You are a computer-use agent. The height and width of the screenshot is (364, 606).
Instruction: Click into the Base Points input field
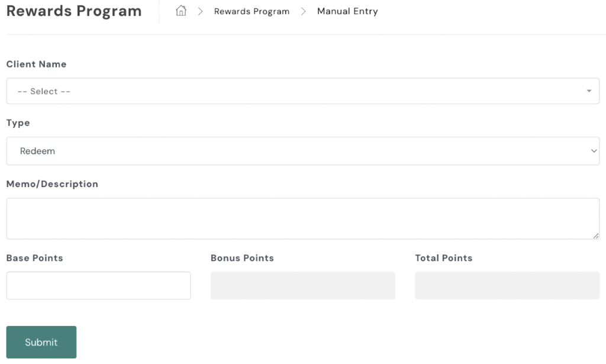coord(98,286)
